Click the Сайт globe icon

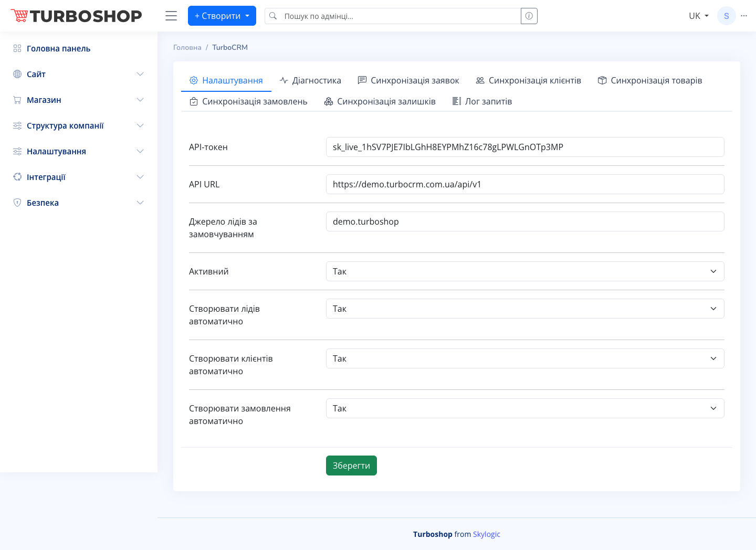pos(17,74)
